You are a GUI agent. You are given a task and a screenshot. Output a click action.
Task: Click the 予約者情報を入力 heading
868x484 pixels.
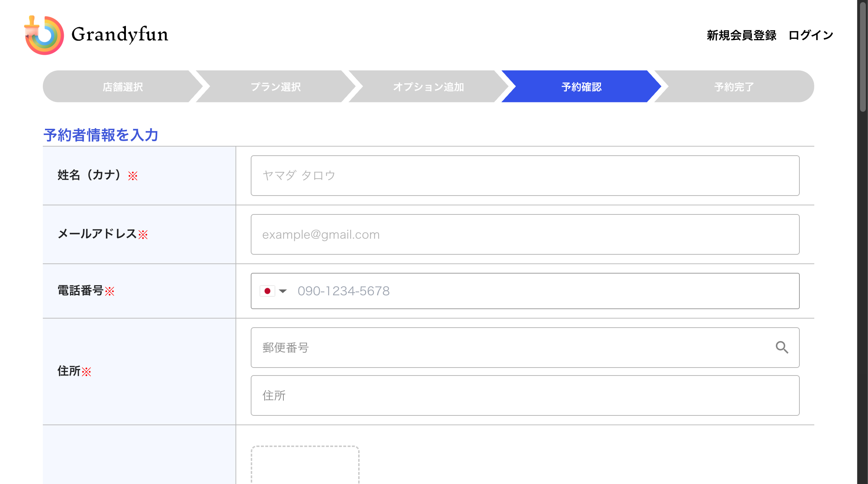(x=101, y=135)
